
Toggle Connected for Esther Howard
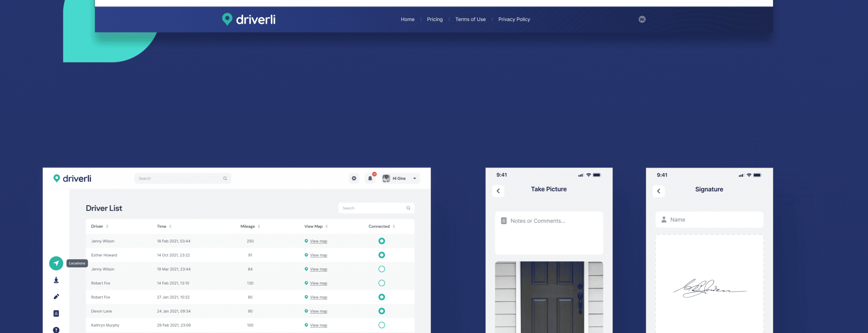(x=382, y=255)
